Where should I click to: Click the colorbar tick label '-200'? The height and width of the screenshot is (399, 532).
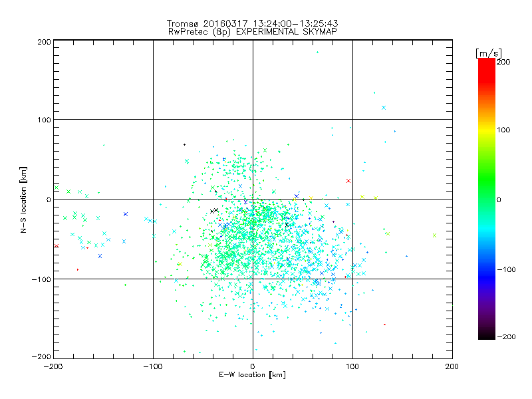click(x=506, y=336)
